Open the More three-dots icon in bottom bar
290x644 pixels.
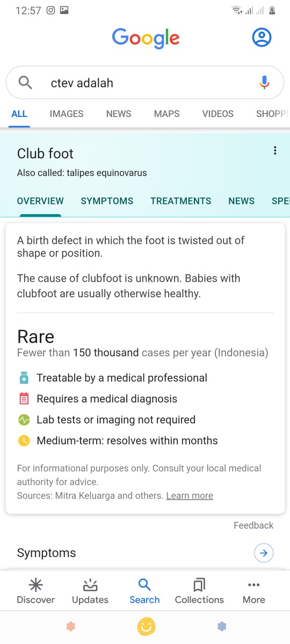click(253, 585)
